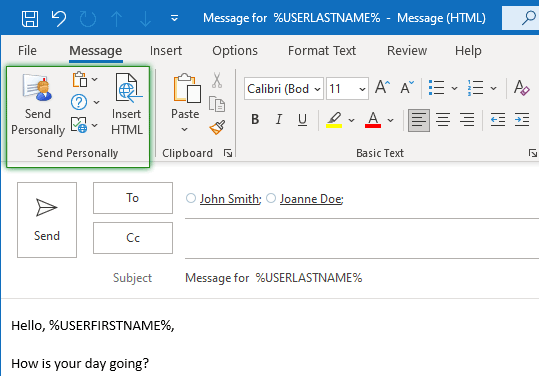This screenshot has height=376, width=539.
Task: Click the Insert HTML button
Action: (x=127, y=105)
